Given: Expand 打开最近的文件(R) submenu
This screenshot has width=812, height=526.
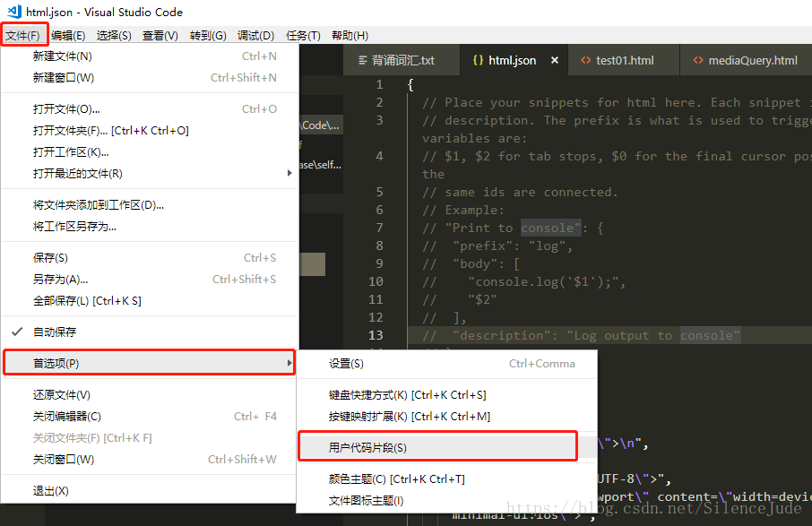Looking at the screenshot, I should click(x=151, y=174).
